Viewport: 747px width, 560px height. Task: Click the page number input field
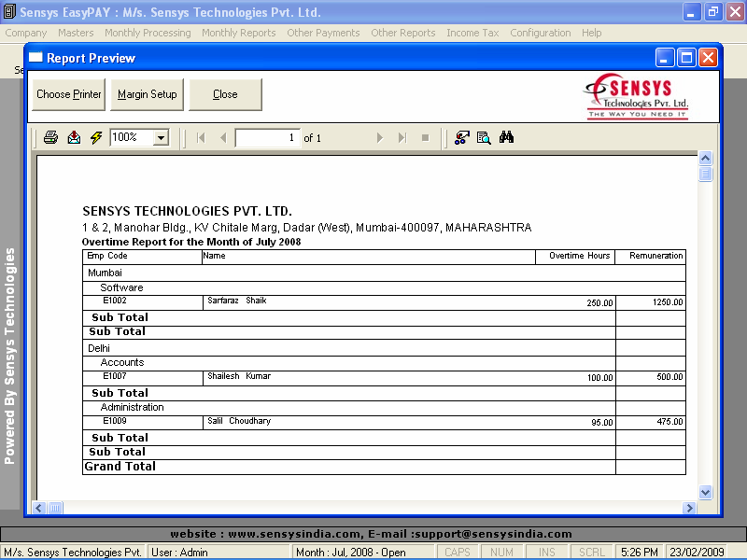(268, 138)
